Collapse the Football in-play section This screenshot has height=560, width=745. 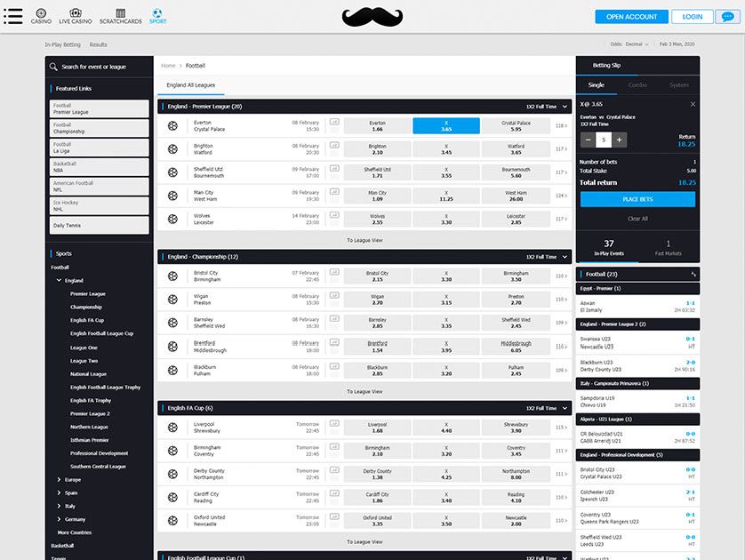point(693,274)
